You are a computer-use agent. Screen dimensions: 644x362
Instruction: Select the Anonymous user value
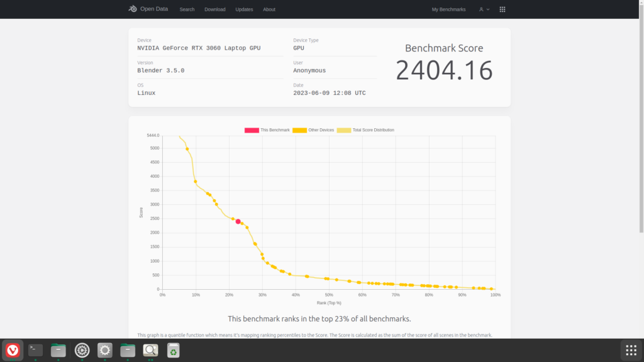pos(309,70)
